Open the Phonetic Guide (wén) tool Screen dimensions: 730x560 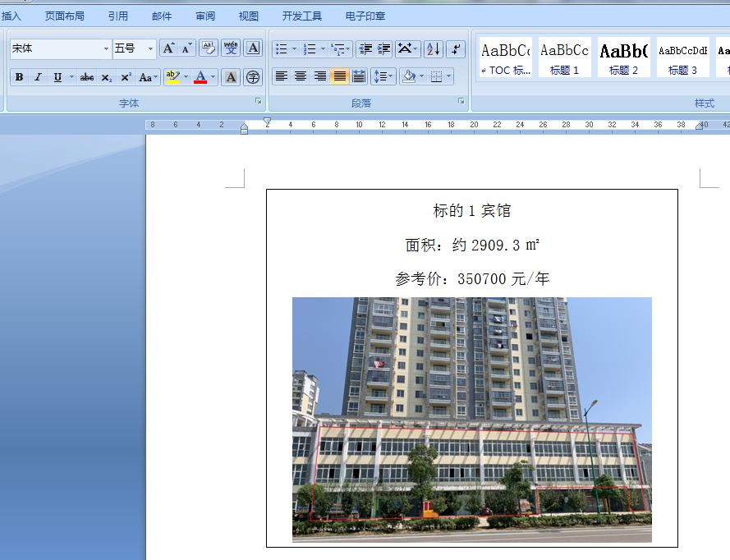[231, 48]
